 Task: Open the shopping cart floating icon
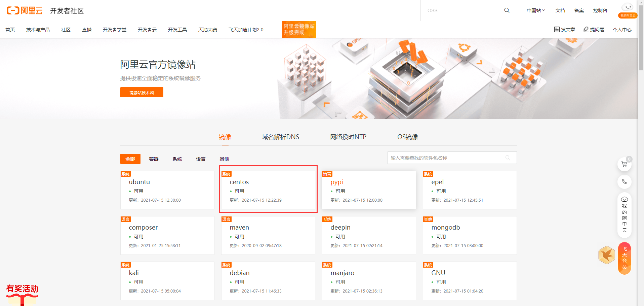click(x=625, y=164)
